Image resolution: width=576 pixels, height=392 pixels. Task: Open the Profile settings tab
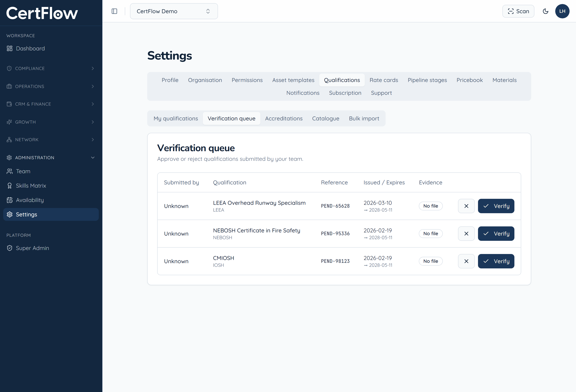coord(170,80)
